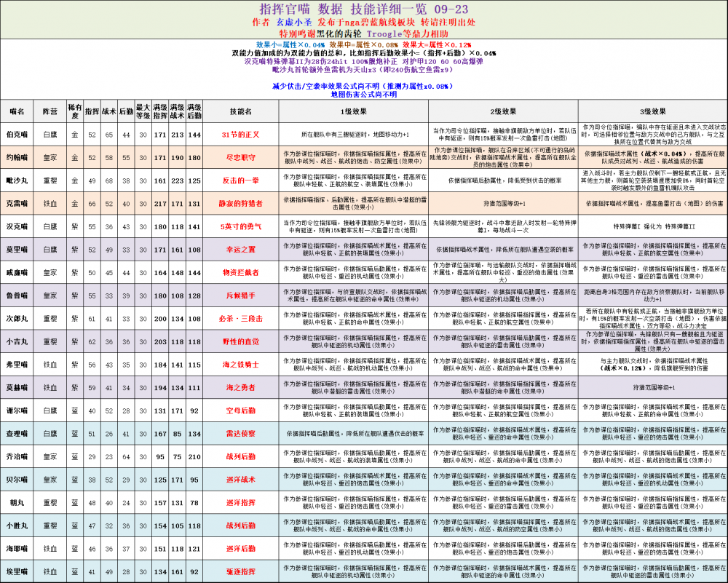The image size is (728, 583).
Task: Select the name cell '汉克喵'
Action: point(17,226)
